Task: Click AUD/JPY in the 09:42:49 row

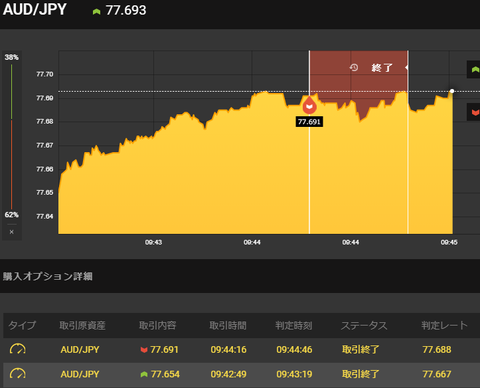Action: [80, 374]
